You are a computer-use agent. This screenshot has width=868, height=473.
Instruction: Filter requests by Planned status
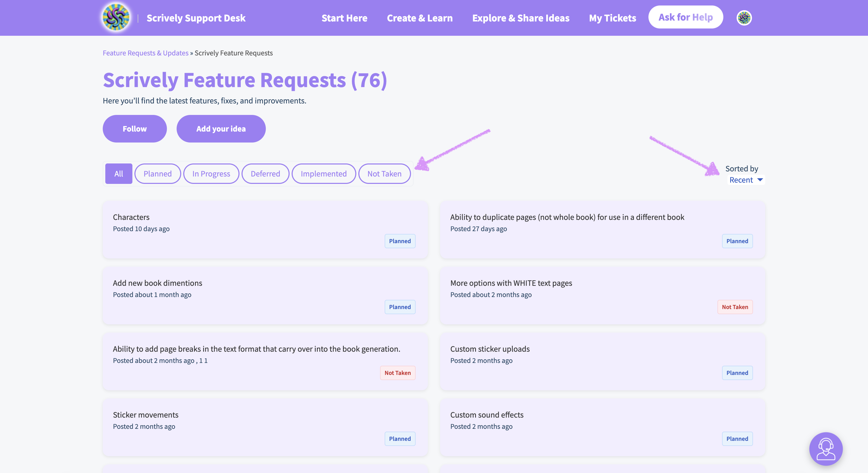click(157, 174)
